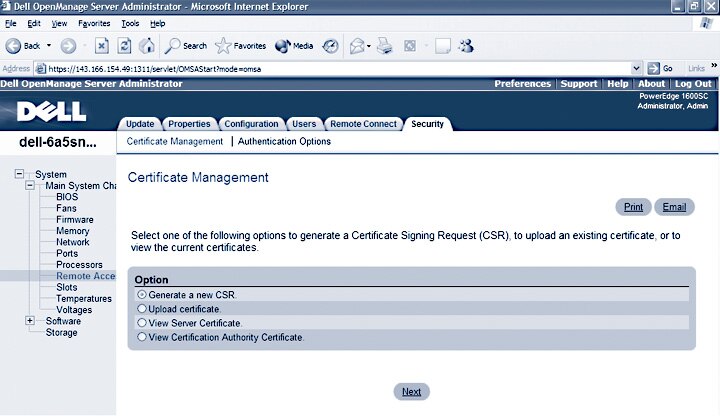Image resolution: width=720 pixels, height=416 pixels.
Task: Switch to the Properties tab
Action: pos(189,124)
